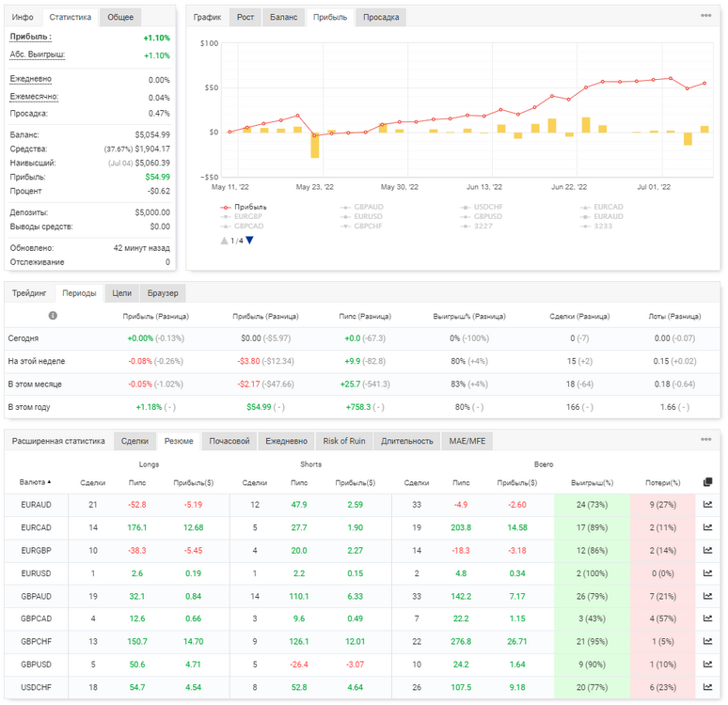Toggle the USDCHF series in the legend
Screen dimensions: 728x705
tap(482, 207)
